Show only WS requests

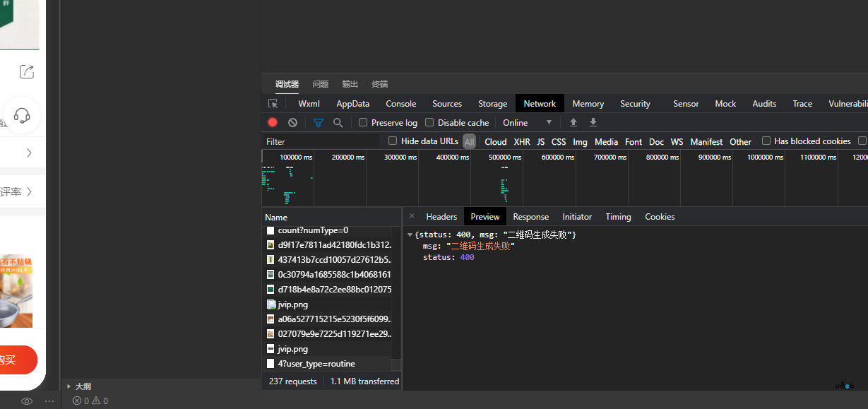tap(677, 142)
